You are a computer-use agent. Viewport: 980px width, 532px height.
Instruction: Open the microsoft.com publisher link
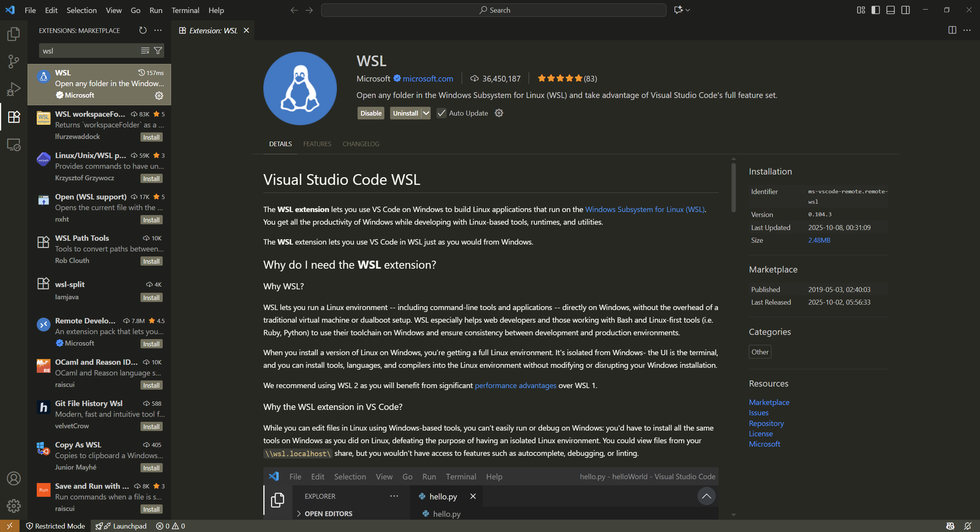(x=428, y=78)
